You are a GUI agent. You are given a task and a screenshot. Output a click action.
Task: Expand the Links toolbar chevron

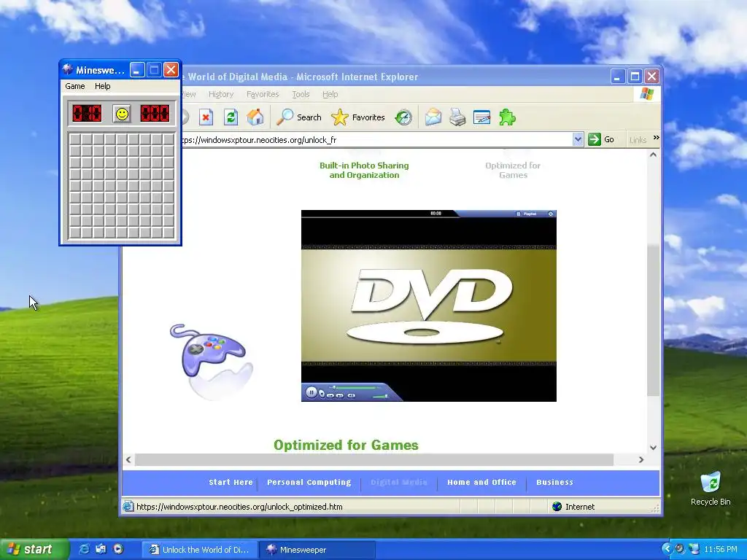pos(656,138)
